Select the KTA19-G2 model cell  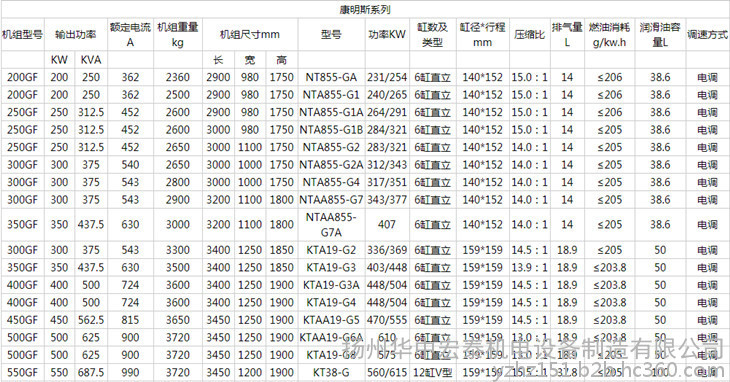click(331, 250)
